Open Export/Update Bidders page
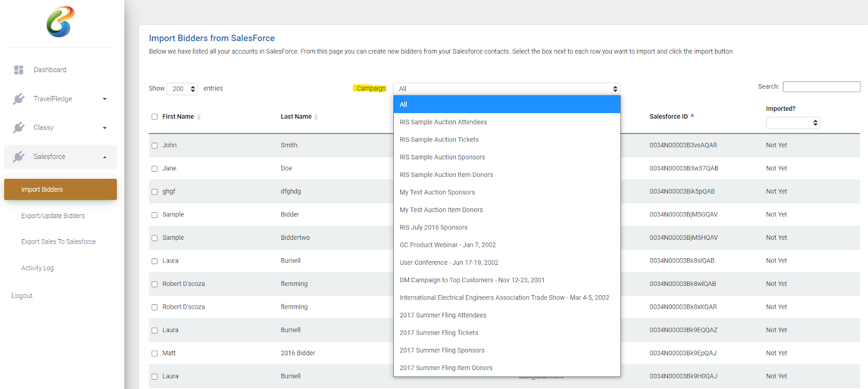Image resolution: width=868 pixels, height=389 pixels. click(x=53, y=216)
